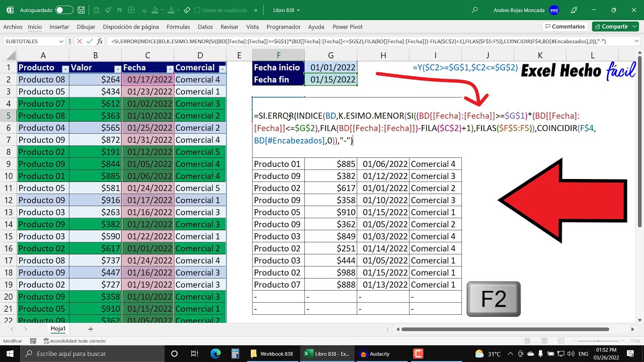Open the orange Camtasia taskbar icon
This screenshot has height=362, width=644.
pos(418,354)
